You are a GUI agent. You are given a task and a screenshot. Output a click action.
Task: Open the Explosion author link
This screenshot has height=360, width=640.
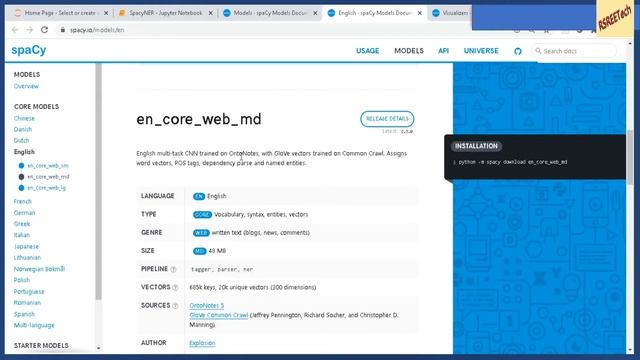pyautogui.click(x=202, y=343)
